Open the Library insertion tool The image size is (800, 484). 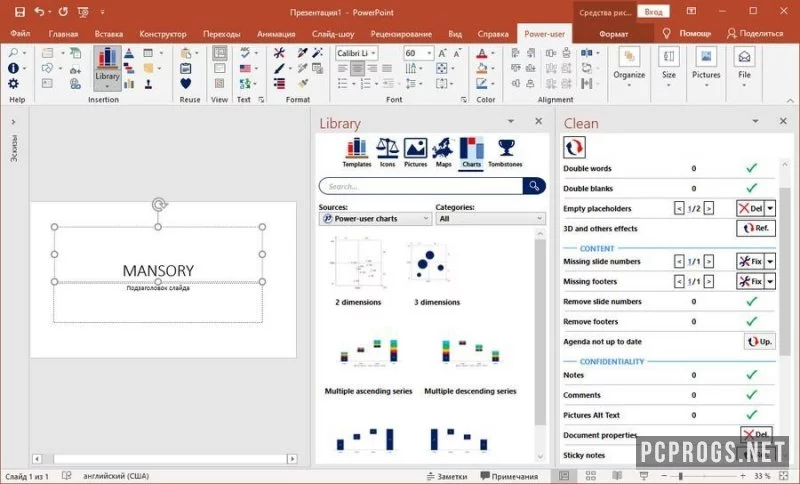(107, 68)
